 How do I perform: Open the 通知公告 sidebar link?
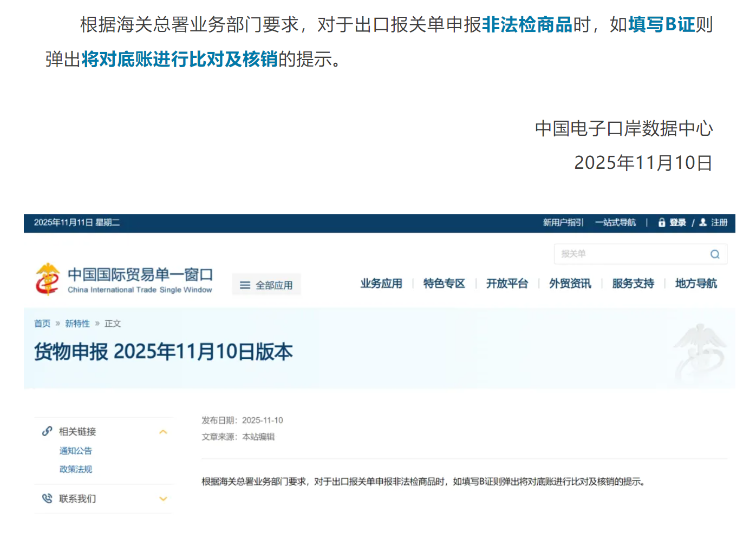tap(75, 451)
